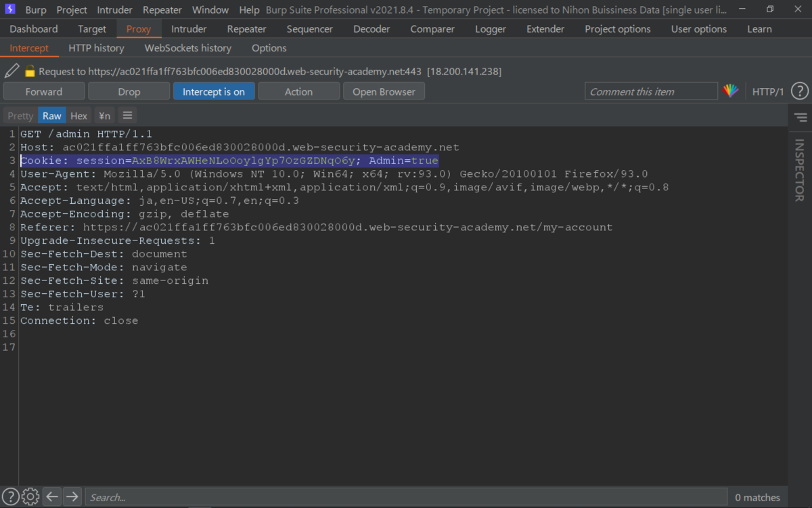Click the Accept-Language header line
The image size is (812, 508).
[x=160, y=200]
